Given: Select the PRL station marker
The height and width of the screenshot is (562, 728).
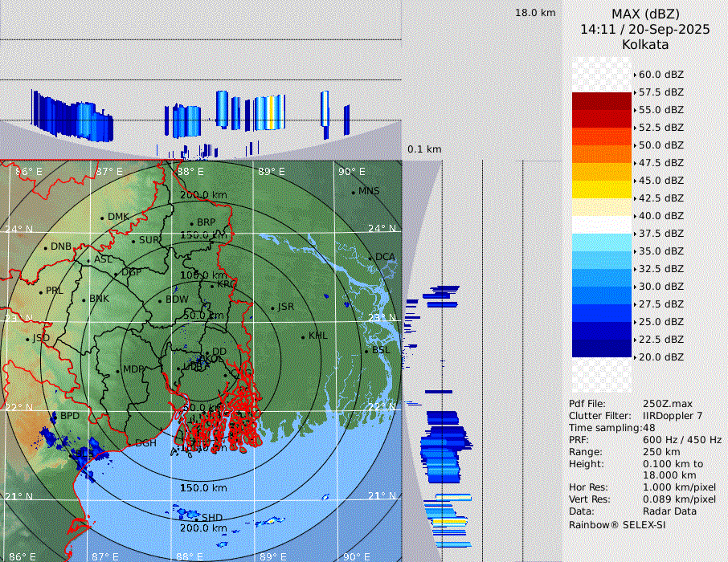Looking at the screenshot, I should click(x=41, y=291).
